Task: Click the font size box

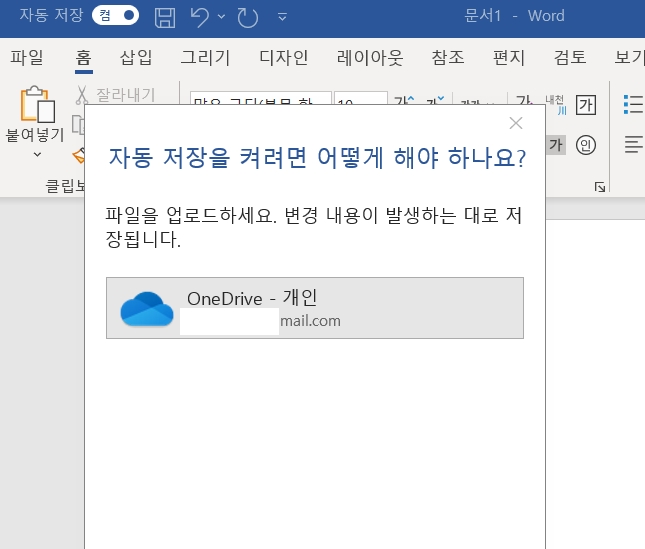Action: pyautogui.click(x=361, y=98)
